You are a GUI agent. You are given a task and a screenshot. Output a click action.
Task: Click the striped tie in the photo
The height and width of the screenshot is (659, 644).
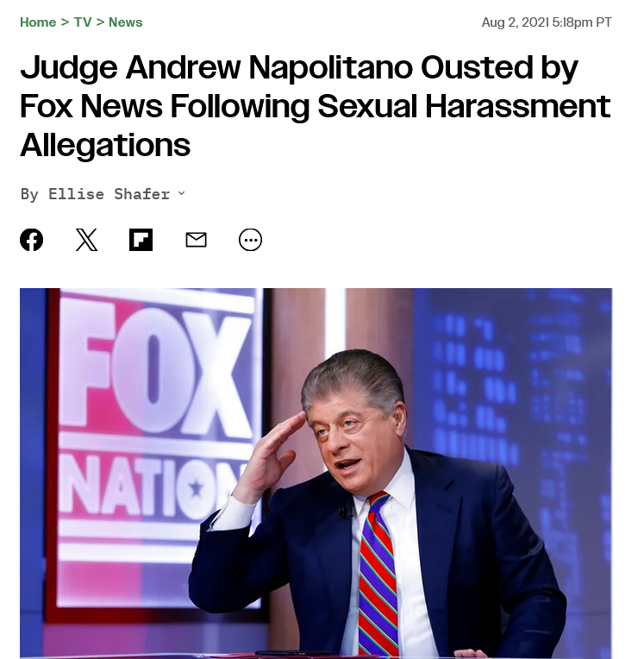coord(378,574)
